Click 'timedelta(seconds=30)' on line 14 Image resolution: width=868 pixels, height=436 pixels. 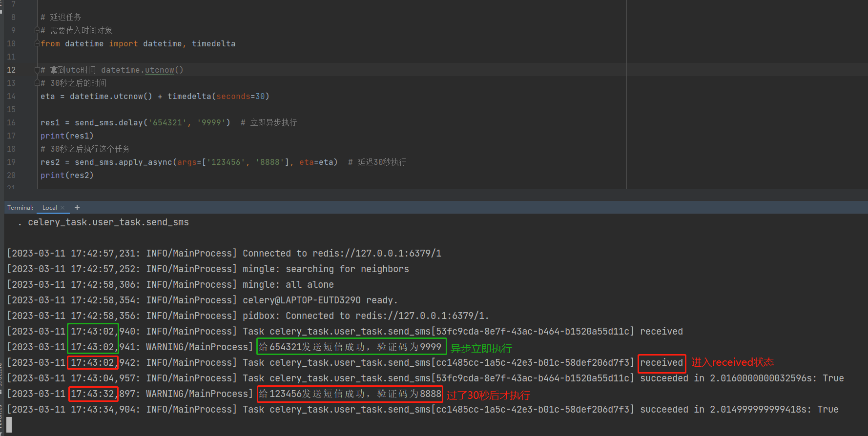(x=218, y=96)
